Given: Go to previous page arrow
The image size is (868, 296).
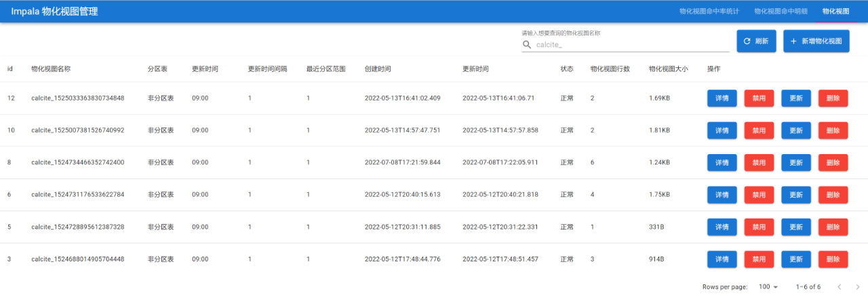Looking at the screenshot, I should click(x=840, y=286).
